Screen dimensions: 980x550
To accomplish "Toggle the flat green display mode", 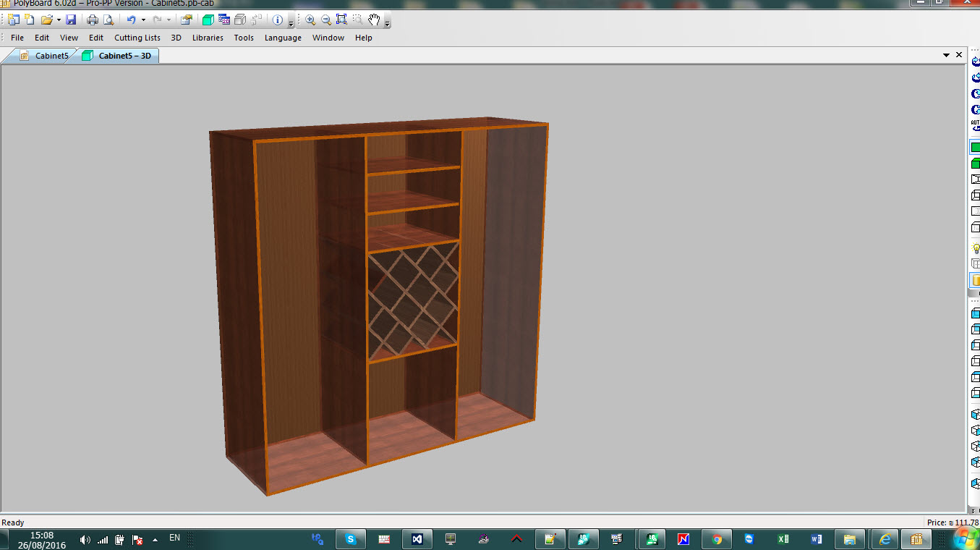I will pyautogui.click(x=975, y=147).
